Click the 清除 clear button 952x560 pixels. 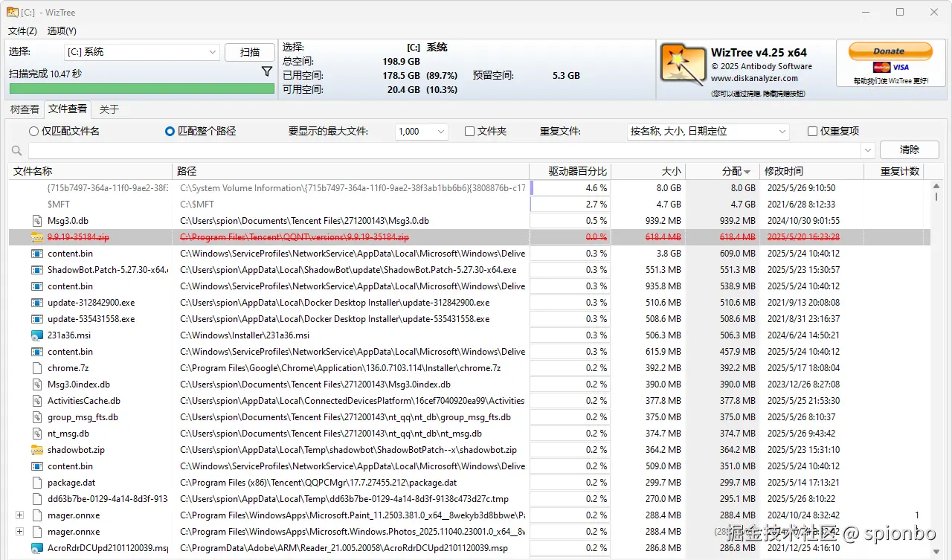[909, 149]
